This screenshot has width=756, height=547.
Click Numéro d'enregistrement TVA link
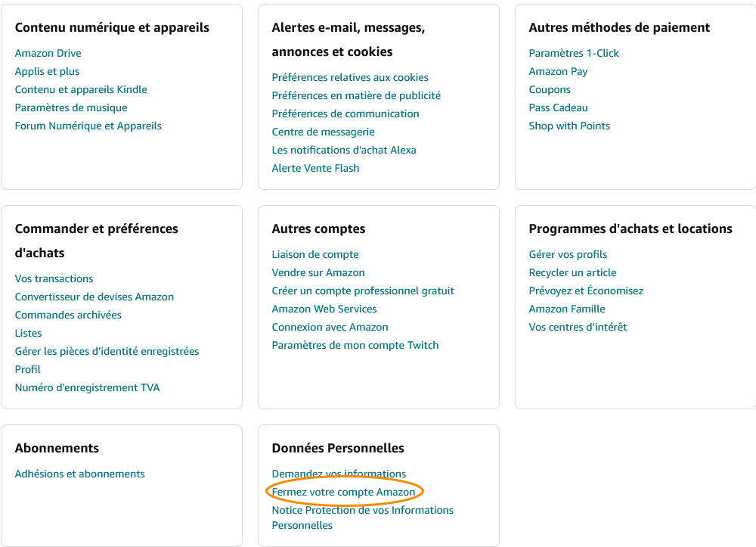tap(87, 387)
